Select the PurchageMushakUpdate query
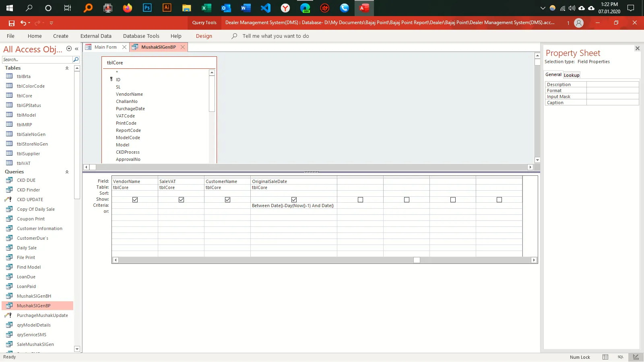Screen dimensions: 644x362 pyautogui.click(x=42, y=315)
